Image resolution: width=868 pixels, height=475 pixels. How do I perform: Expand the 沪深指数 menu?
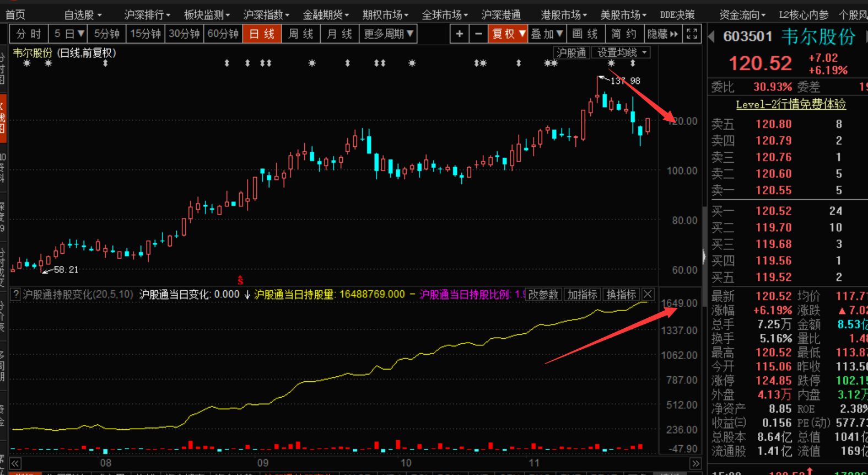(266, 15)
